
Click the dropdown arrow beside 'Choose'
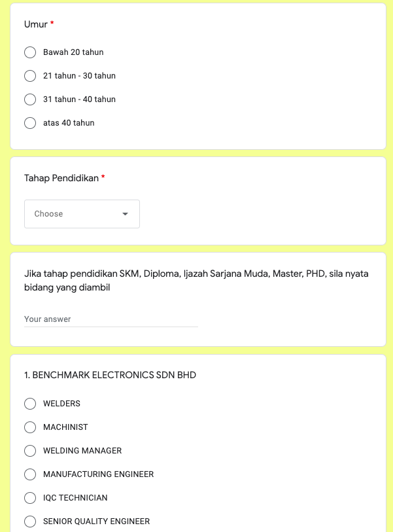click(125, 214)
